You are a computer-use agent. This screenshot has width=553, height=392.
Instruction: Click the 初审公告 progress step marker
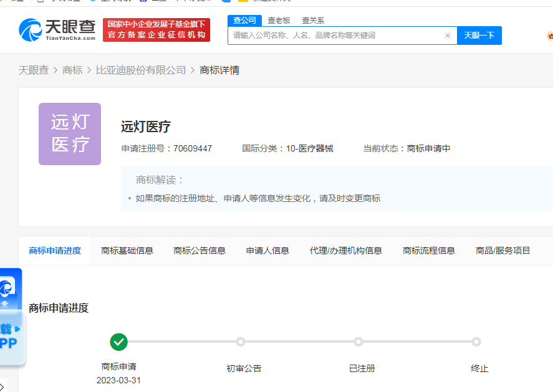(241, 342)
